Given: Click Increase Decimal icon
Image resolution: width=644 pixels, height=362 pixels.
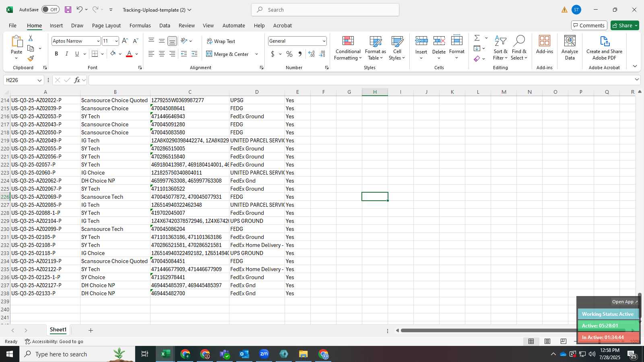Looking at the screenshot, I should pos(312,54).
